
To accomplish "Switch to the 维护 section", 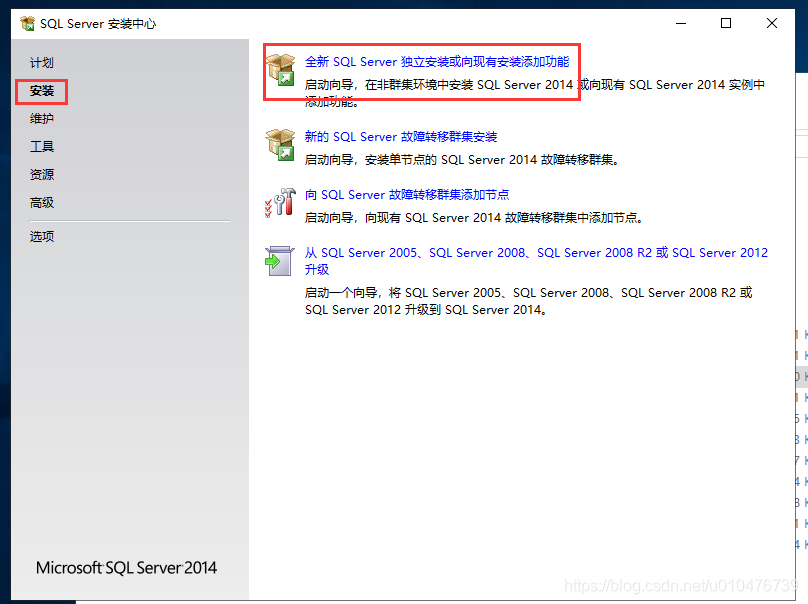I will point(42,119).
